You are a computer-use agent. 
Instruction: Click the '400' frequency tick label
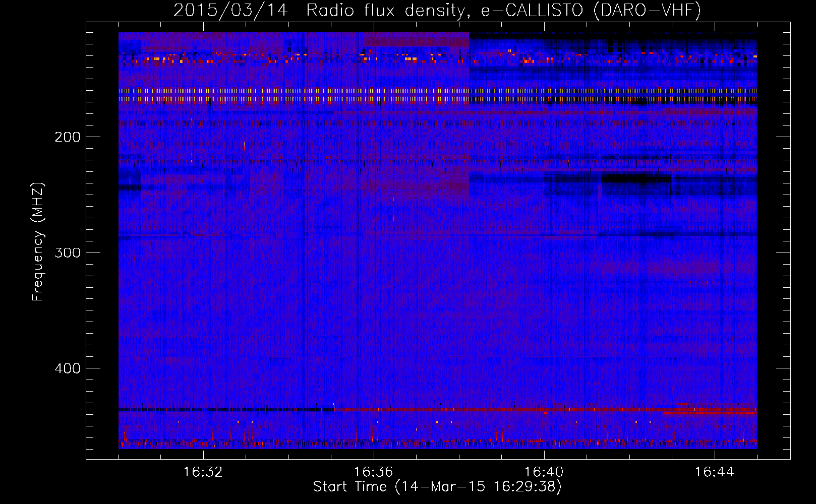(68, 368)
